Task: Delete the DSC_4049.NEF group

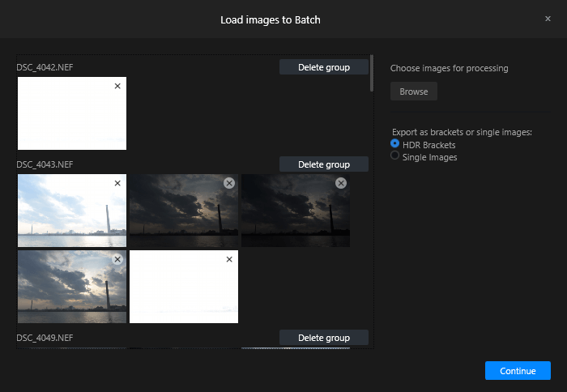Action: coord(324,338)
